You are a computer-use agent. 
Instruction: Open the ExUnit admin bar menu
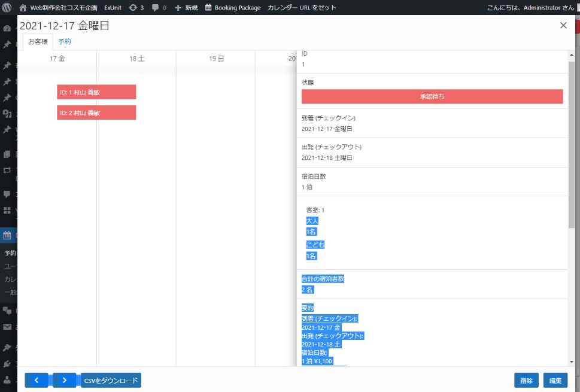click(113, 8)
